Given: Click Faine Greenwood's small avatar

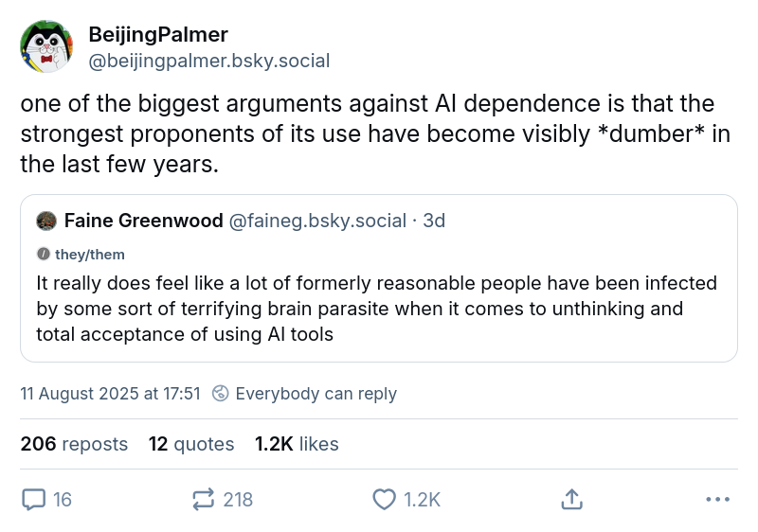Looking at the screenshot, I should click(46, 222).
